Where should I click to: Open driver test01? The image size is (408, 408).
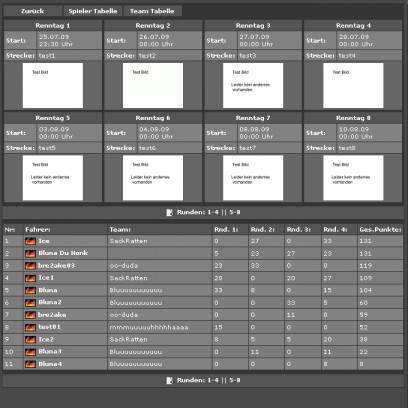[x=49, y=327]
